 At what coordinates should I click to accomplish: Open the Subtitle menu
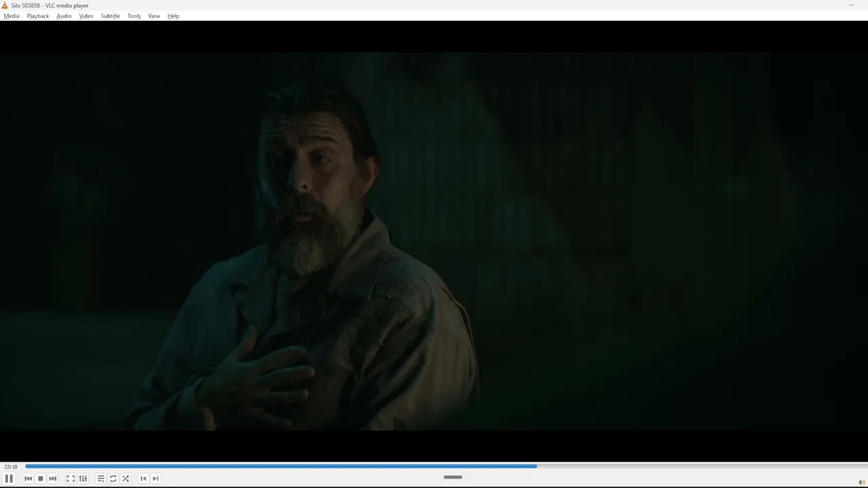pyautogui.click(x=110, y=16)
